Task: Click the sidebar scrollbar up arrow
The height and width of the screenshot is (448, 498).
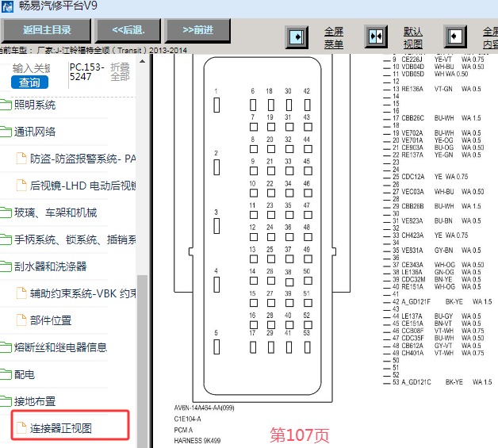Action: pyautogui.click(x=142, y=61)
